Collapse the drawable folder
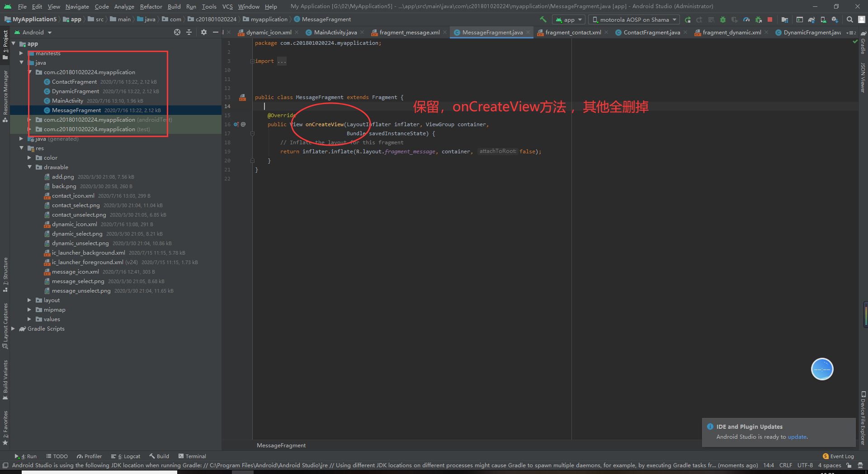This screenshot has width=868, height=474. (29, 167)
